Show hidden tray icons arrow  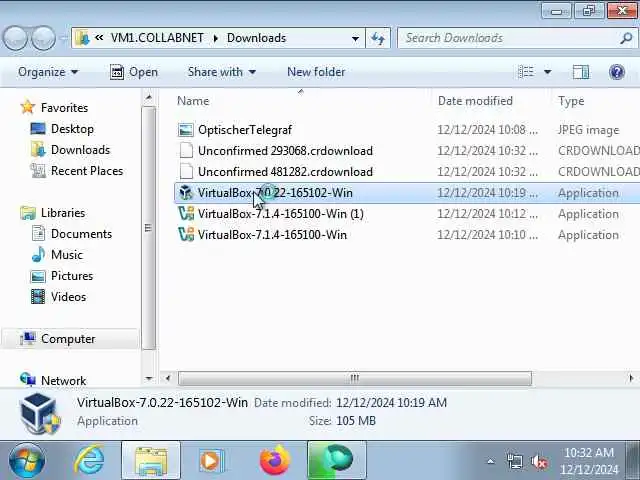click(x=491, y=462)
